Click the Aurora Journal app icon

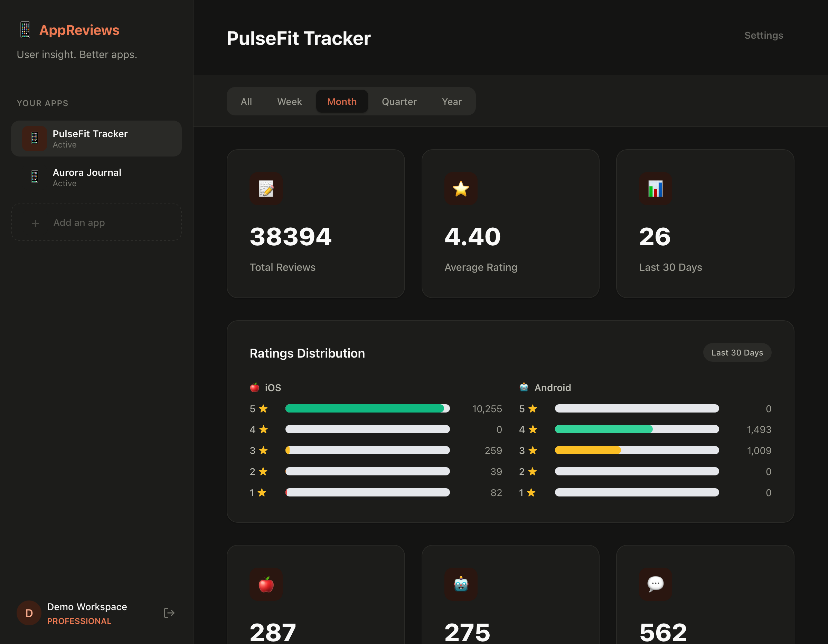tap(35, 177)
